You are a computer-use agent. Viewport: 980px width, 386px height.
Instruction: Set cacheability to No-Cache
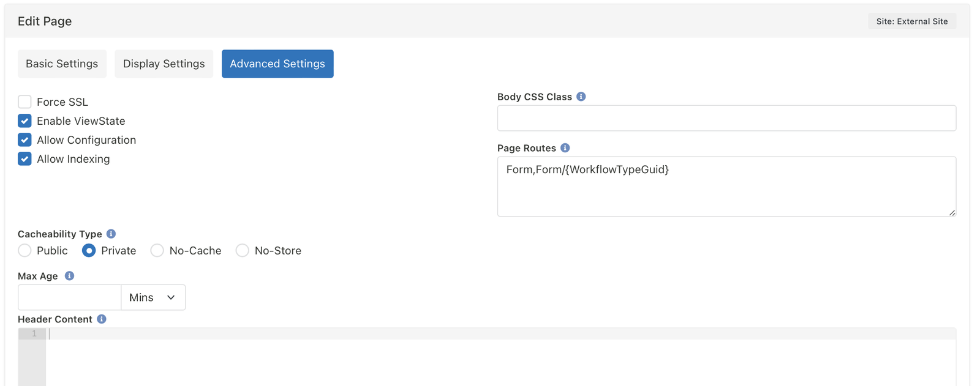click(157, 251)
